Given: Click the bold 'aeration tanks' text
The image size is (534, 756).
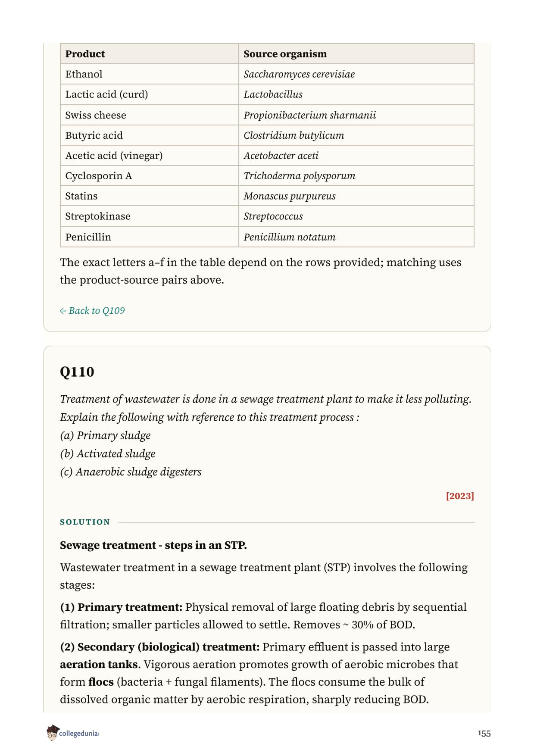Looking at the screenshot, I should pos(99,664).
